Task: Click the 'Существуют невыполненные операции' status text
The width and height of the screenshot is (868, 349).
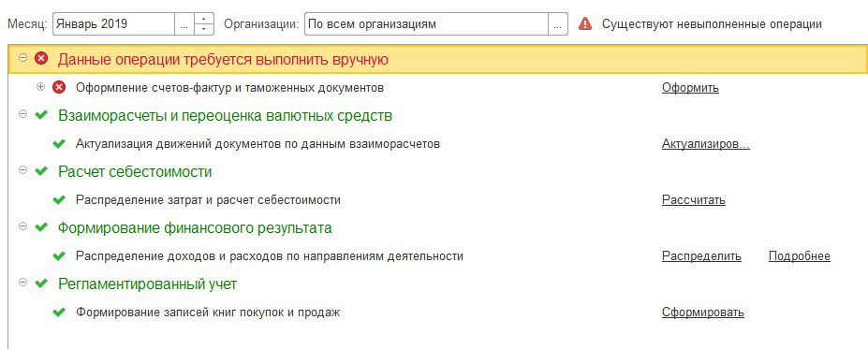Action: 712,24
